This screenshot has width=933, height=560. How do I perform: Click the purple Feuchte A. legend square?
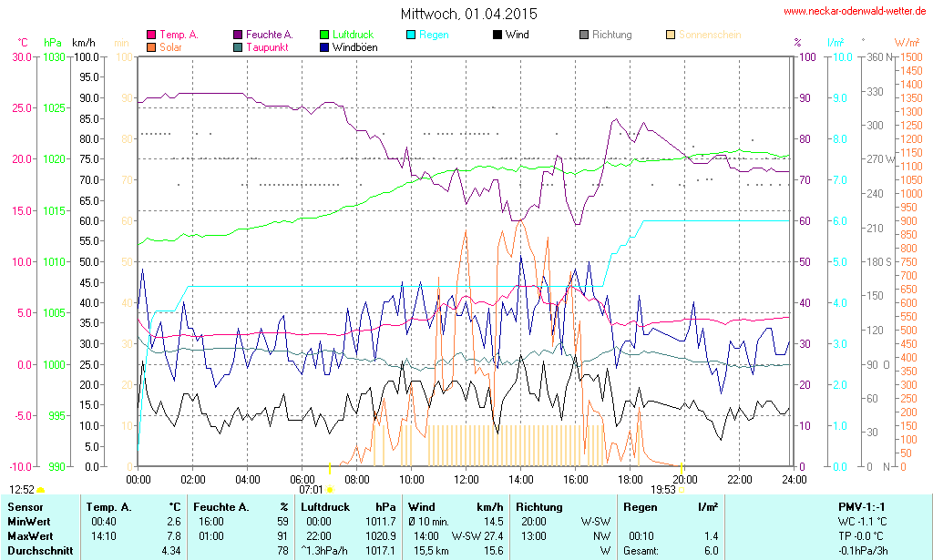point(239,35)
